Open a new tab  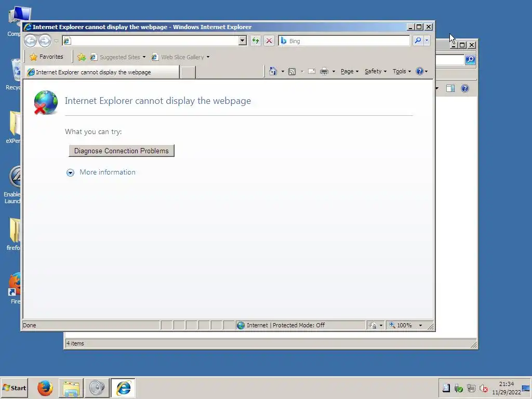point(188,72)
